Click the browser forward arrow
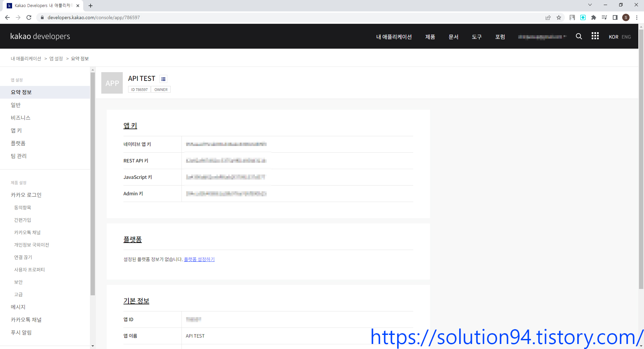Image resolution: width=644 pixels, height=349 pixels. click(18, 17)
